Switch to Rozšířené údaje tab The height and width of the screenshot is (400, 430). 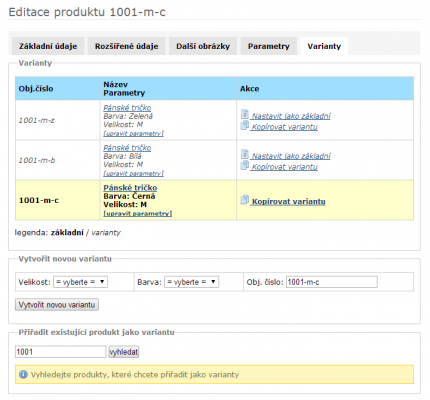[x=126, y=46]
